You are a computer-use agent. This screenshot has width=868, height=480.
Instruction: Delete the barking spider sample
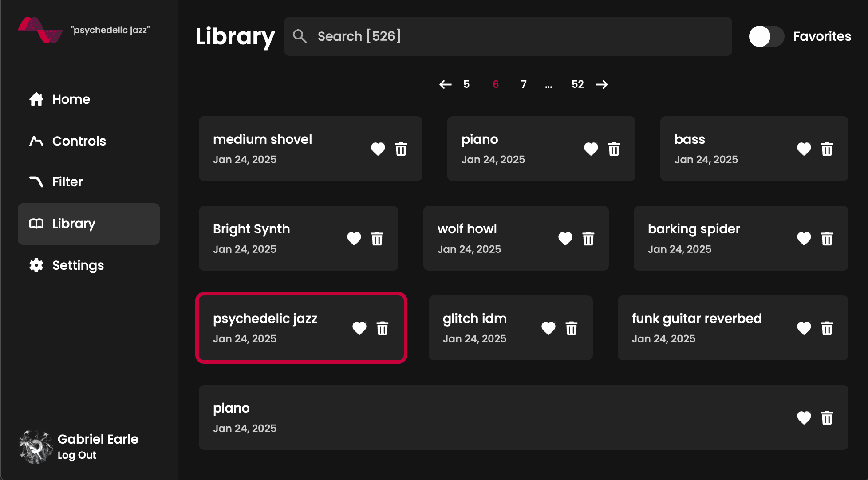tap(827, 239)
